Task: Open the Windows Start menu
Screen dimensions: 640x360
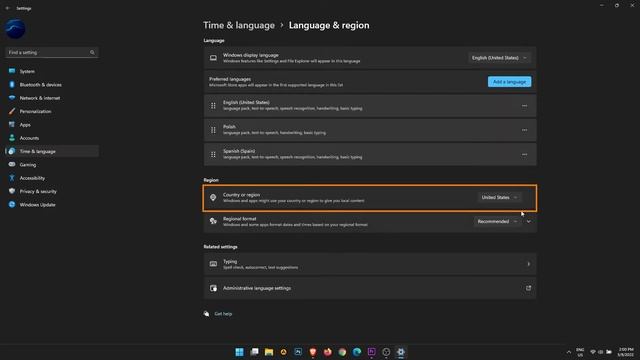Action: pos(240,352)
